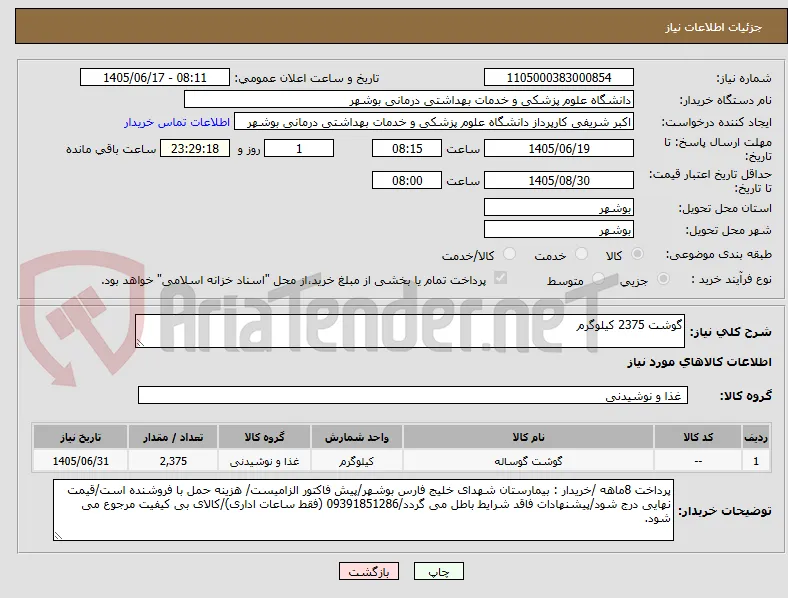Click the announcement date field 1405/06/17 - 08:11
Screen dimensions: 788x598
(155, 77)
